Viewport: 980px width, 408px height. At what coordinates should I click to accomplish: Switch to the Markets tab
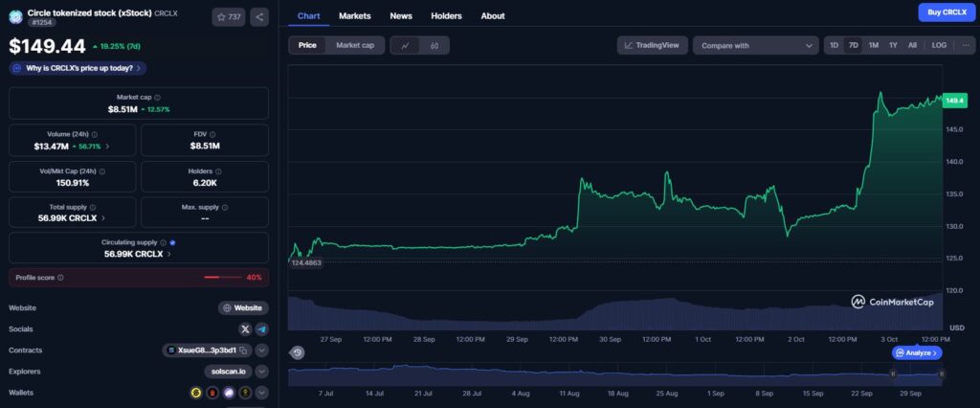click(354, 16)
